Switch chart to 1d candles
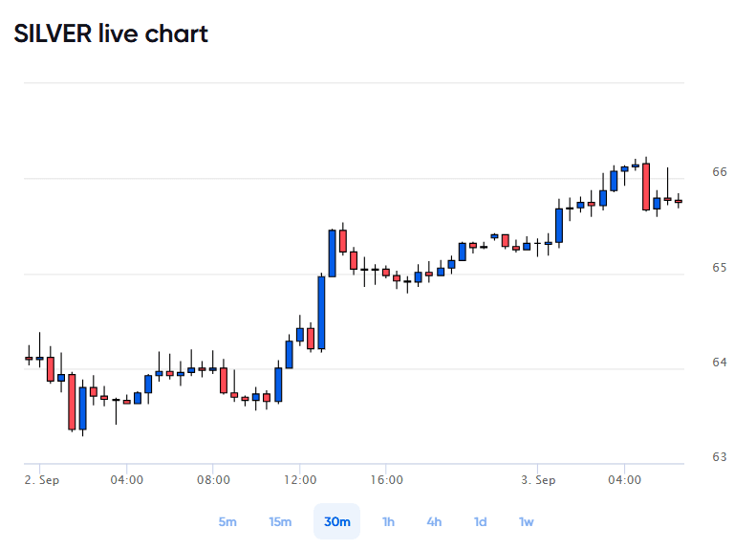This screenshot has height=550, width=756. pos(480,521)
